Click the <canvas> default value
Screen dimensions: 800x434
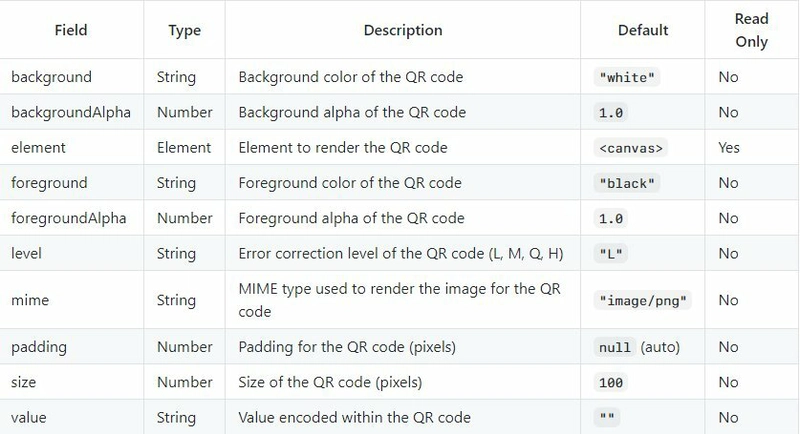coord(631,148)
